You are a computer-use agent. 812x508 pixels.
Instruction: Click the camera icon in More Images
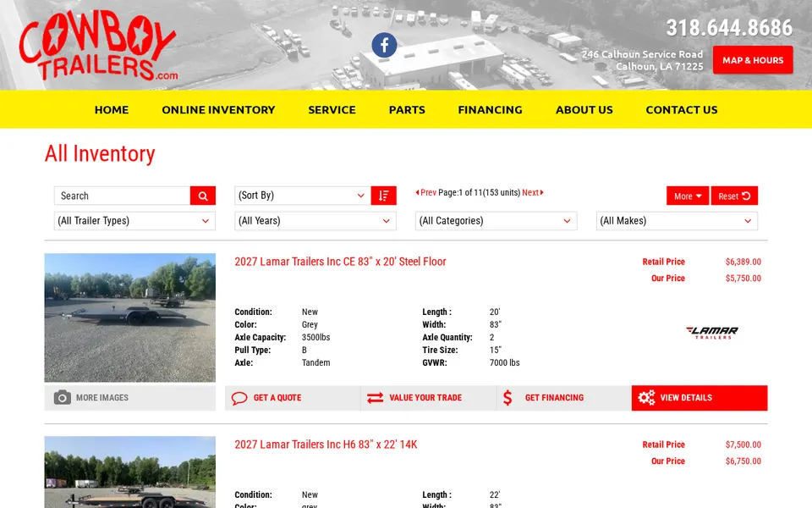[62, 398]
